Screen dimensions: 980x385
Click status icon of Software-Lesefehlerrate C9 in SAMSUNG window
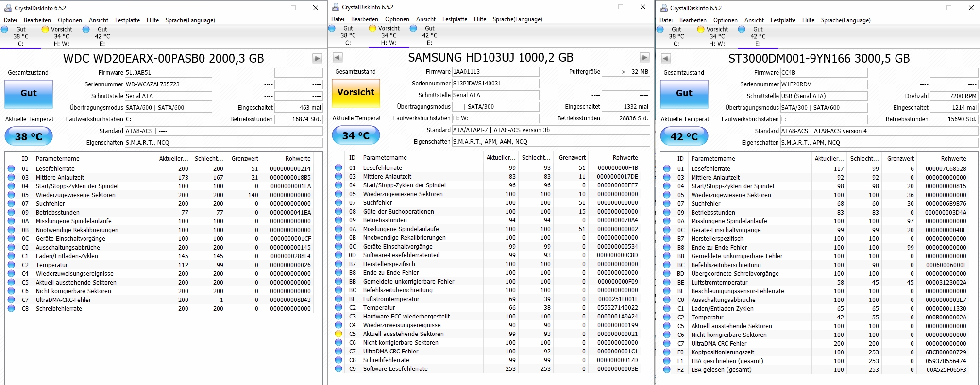point(338,368)
